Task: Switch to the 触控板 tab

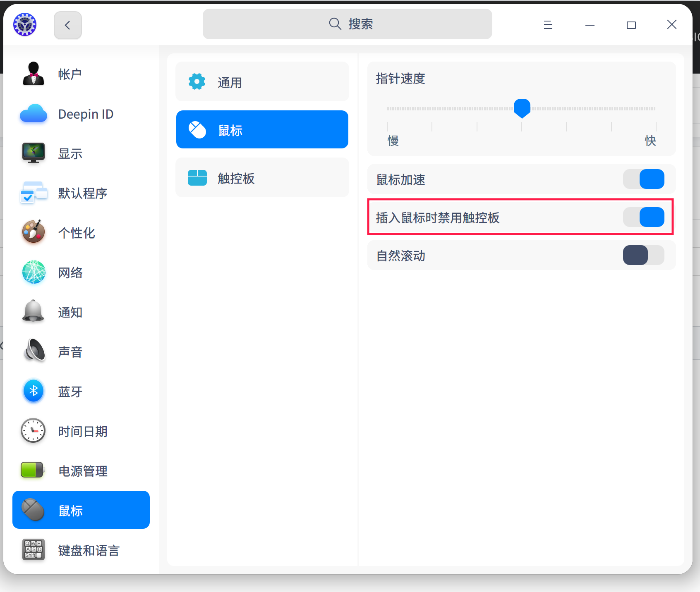Action: [262, 177]
